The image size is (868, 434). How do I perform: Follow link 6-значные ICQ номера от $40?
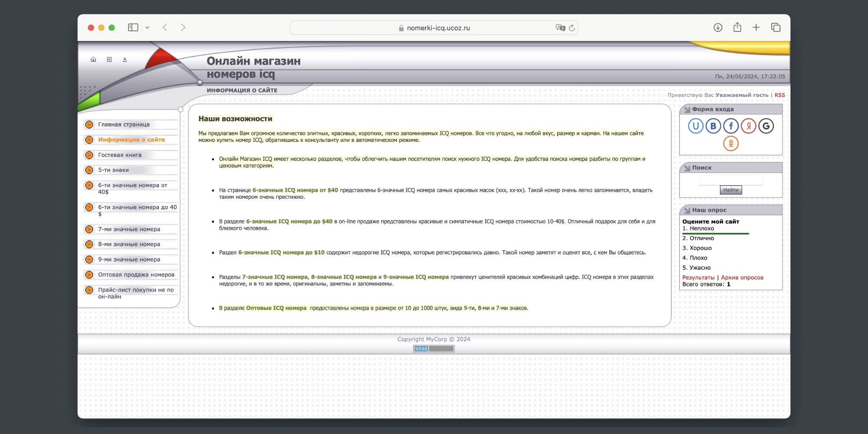(295, 190)
